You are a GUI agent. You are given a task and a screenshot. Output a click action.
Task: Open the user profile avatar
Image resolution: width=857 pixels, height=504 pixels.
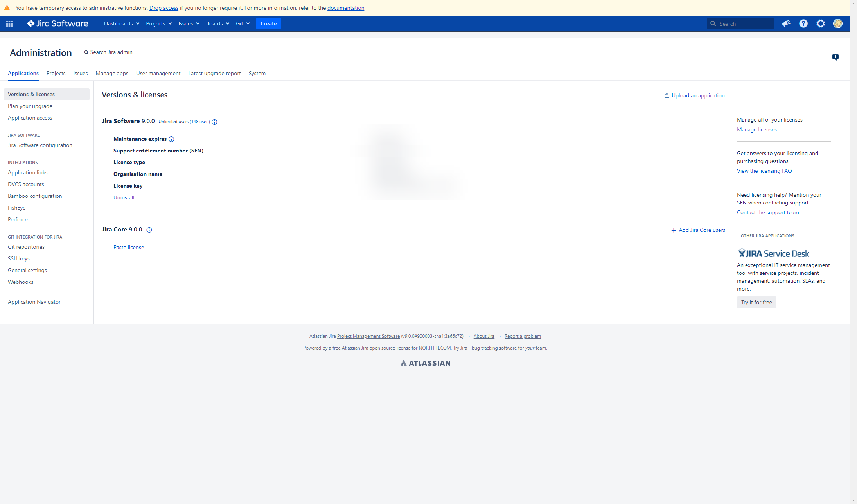(838, 24)
